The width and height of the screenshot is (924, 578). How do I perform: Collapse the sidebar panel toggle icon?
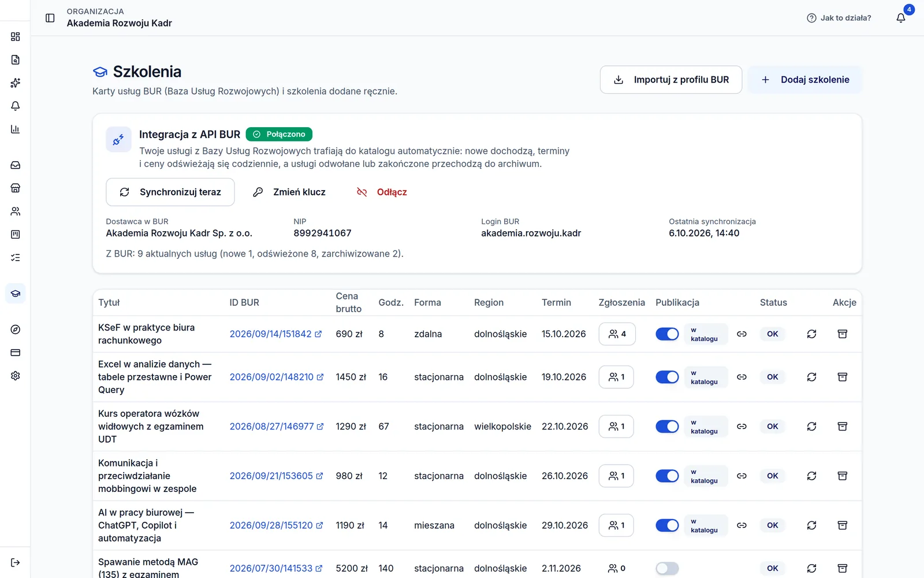click(x=50, y=18)
